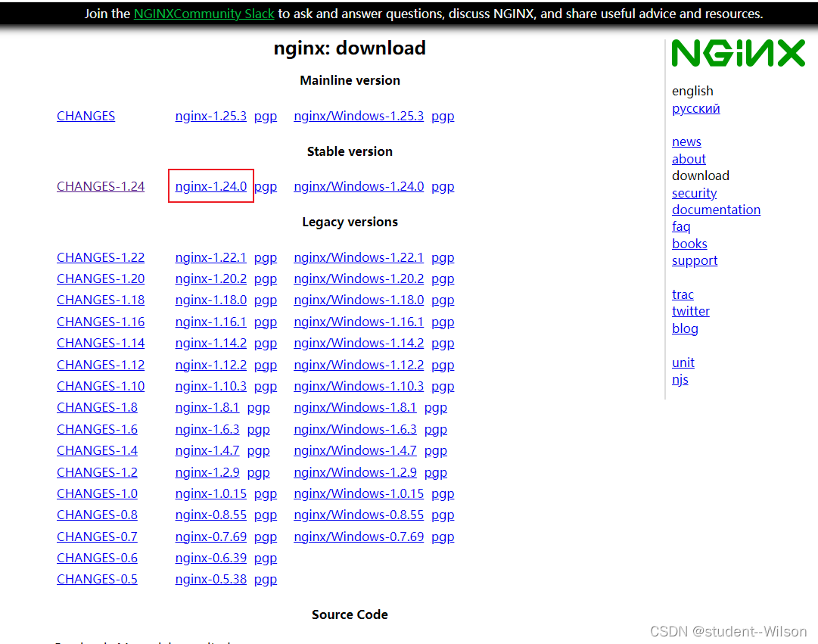This screenshot has width=818, height=644.
Task: Download the stable nginx-1.24.0 release
Action: click(210, 186)
